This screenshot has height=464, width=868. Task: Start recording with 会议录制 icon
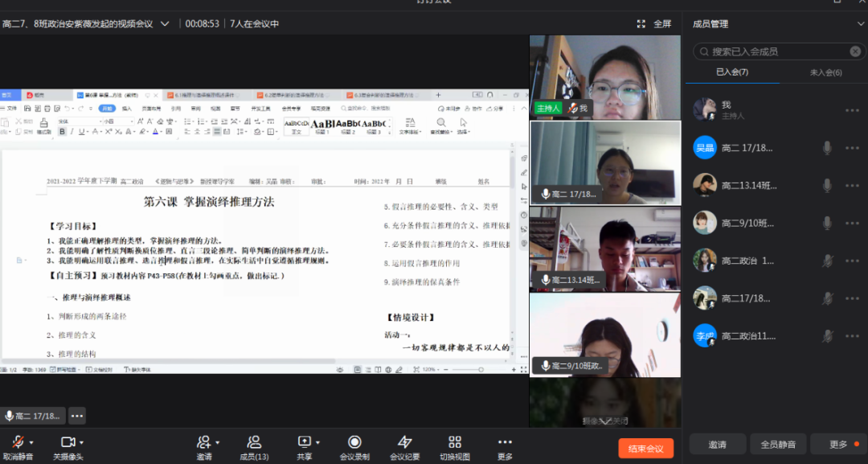point(354,441)
